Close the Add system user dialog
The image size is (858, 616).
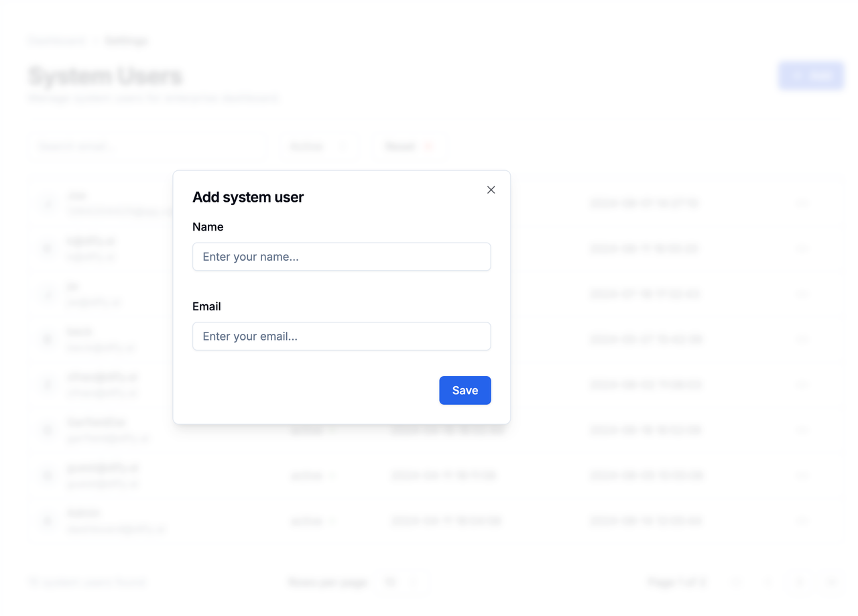491,190
